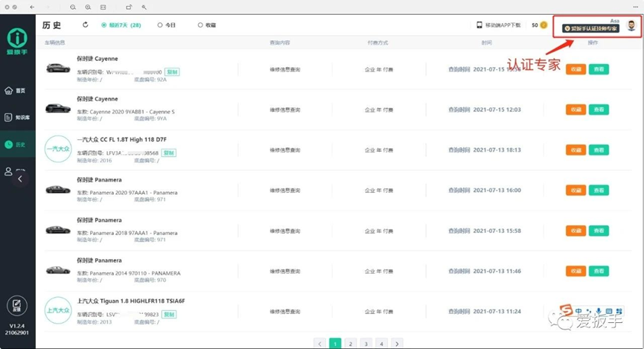Click the timestamp 2021-07-13 18:13

tap(497, 150)
